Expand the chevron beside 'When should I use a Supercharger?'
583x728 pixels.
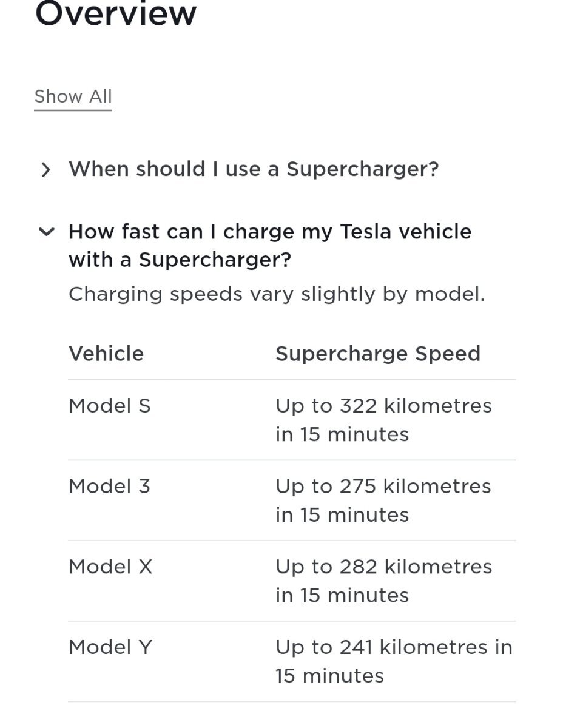click(45, 170)
